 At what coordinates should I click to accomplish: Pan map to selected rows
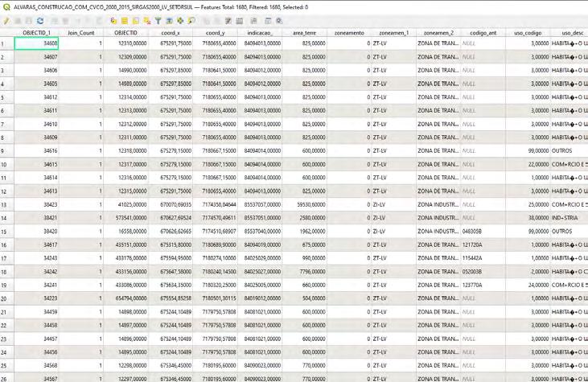point(180,21)
